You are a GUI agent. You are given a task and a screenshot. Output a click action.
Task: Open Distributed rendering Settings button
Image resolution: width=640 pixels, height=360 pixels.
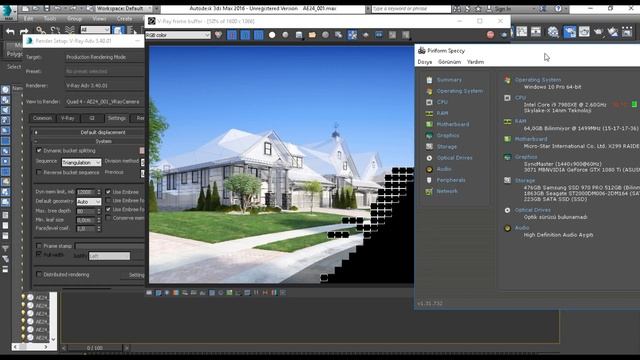coord(133,275)
